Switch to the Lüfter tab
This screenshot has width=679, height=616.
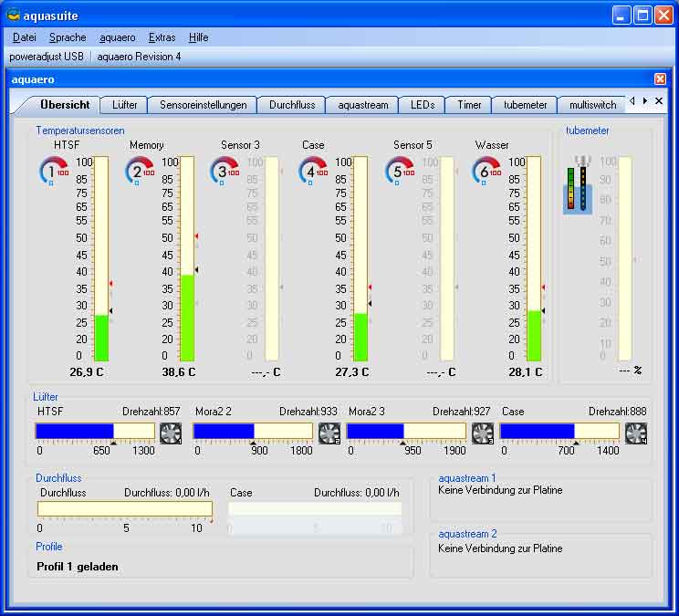tap(124, 105)
